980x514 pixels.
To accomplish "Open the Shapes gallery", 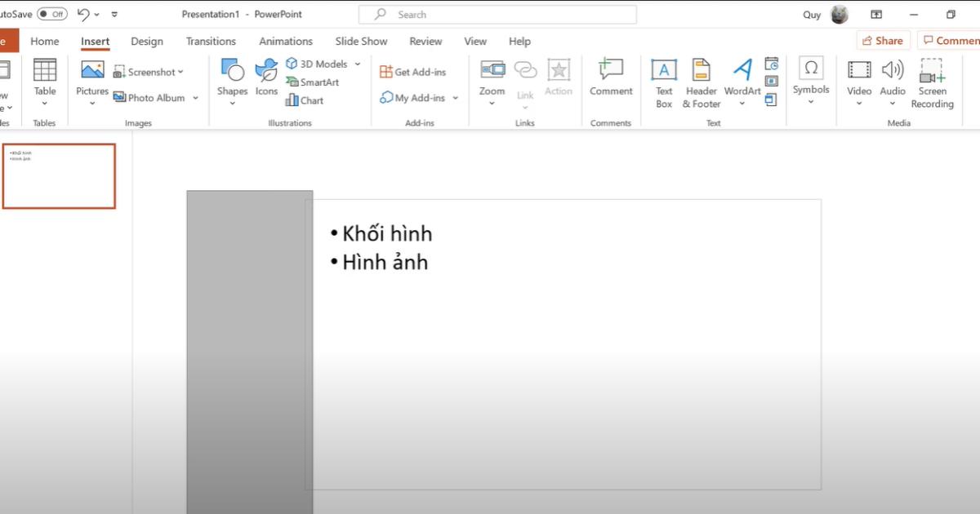I will click(x=232, y=80).
